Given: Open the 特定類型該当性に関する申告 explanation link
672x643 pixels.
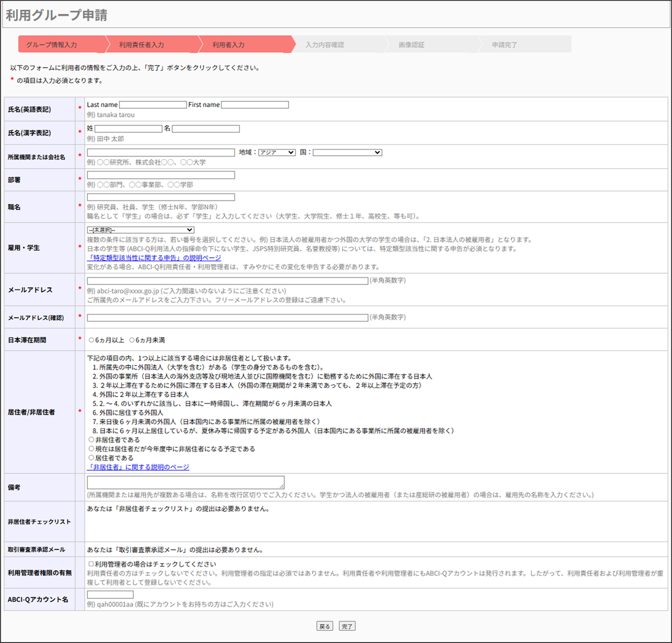Looking at the screenshot, I should click(154, 258).
